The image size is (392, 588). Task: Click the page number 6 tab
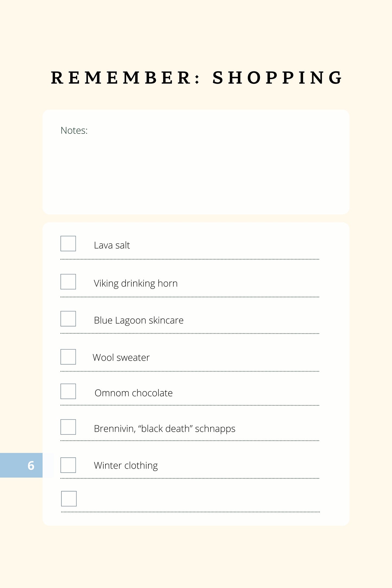[x=21, y=465]
